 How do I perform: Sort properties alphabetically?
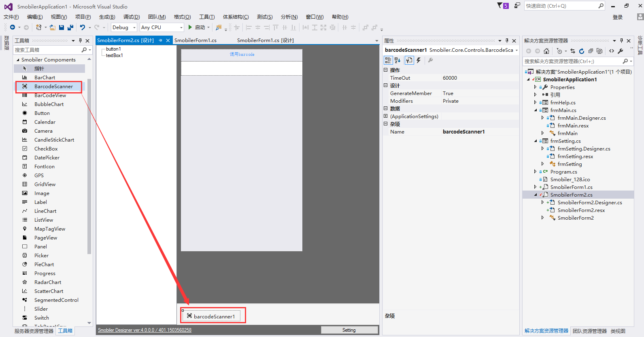(x=397, y=60)
